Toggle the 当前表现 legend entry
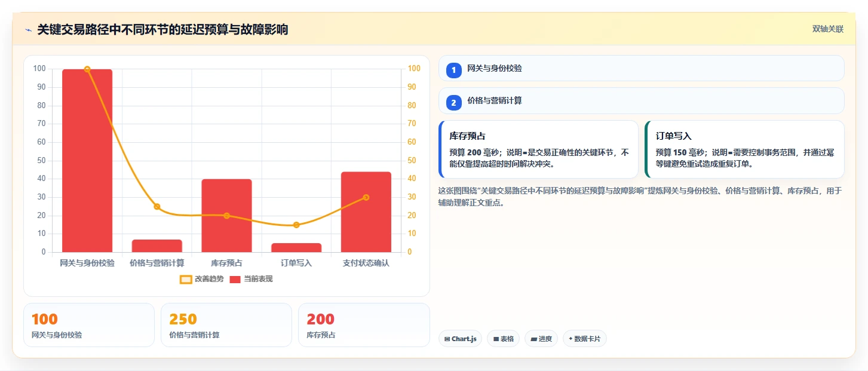Viewport: 868px width, 371px height. pyautogui.click(x=251, y=279)
